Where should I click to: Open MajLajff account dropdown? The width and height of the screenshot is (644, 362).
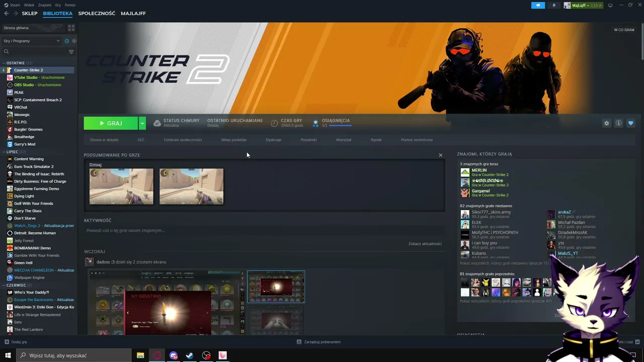[583, 6]
